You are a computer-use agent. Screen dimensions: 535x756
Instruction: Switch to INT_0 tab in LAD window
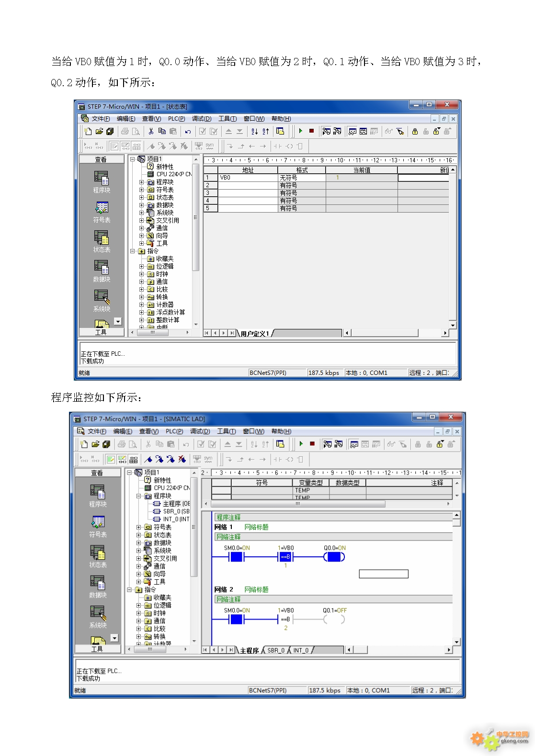pos(301,650)
